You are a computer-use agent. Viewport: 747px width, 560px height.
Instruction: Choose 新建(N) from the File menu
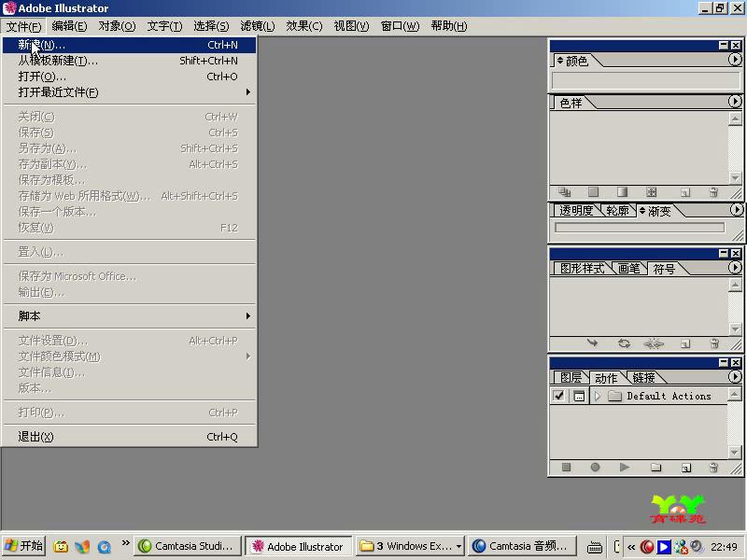[129, 45]
